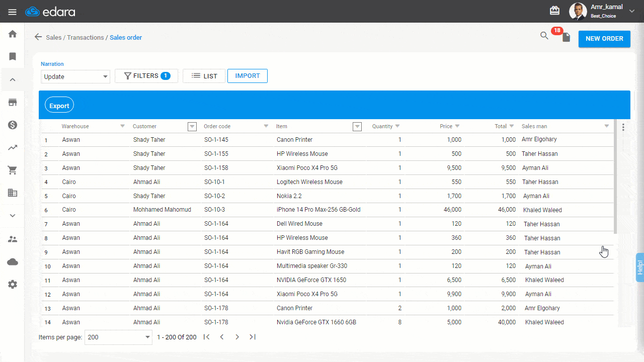The height and width of the screenshot is (362, 644).
Task: Click iPhone 14 Pro Max-256 GB-Gold cell
Action: (x=318, y=210)
